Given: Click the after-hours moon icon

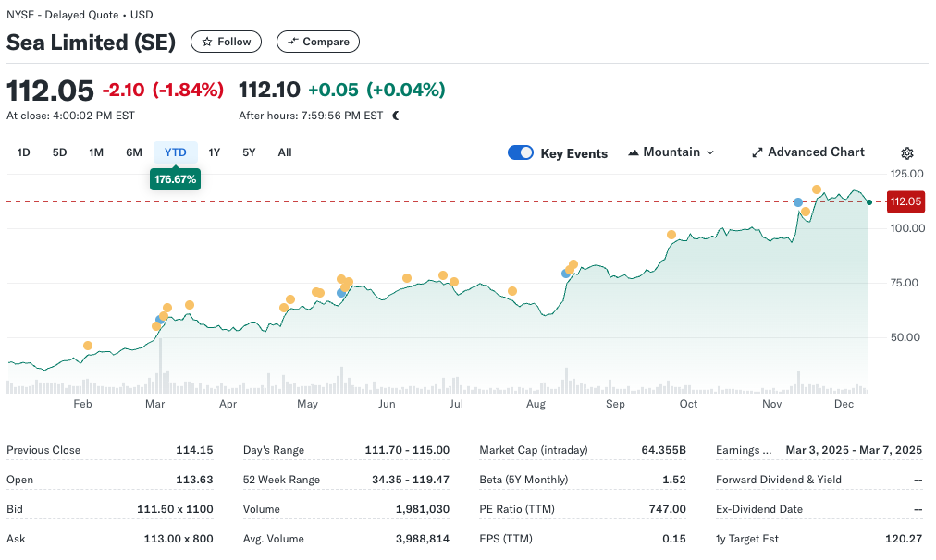Looking at the screenshot, I should coord(395,116).
